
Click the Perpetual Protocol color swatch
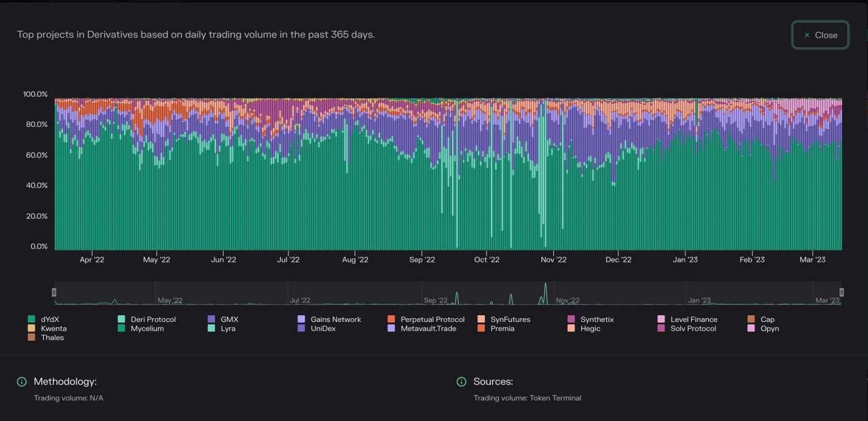(x=391, y=320)
